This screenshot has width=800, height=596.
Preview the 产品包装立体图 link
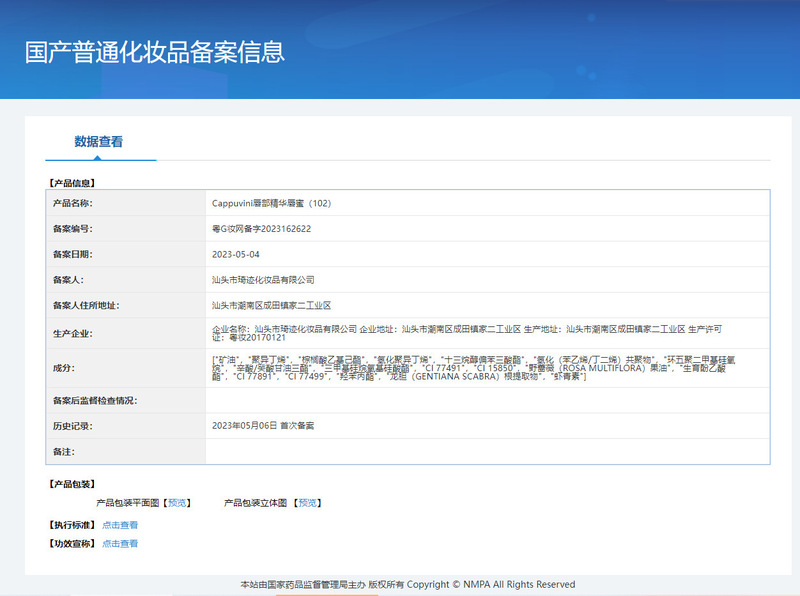[307, 503]
